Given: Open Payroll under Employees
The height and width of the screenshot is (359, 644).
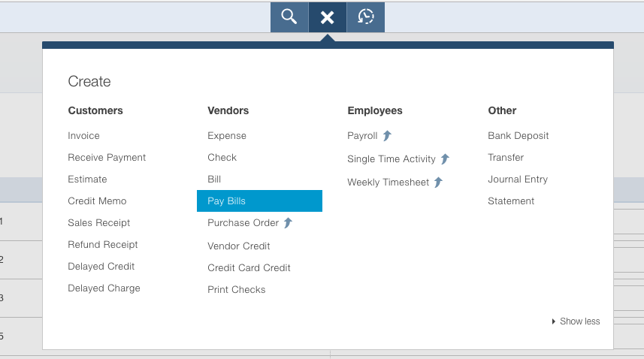Looking at the screenshot, I should click(x=362, y=136).
